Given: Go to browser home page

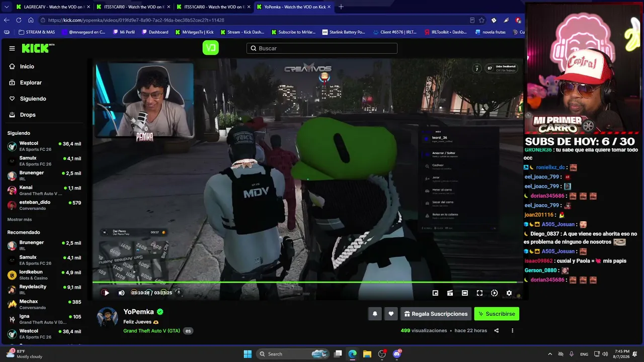Looking at the screenshot, I should pyautogui.click(x=31, y=20).
